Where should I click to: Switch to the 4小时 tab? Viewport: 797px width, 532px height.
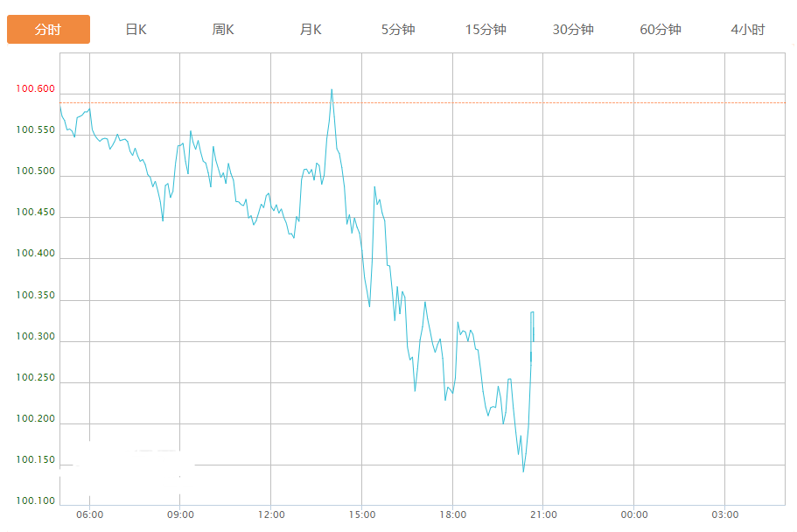click(x=747, y=30)
